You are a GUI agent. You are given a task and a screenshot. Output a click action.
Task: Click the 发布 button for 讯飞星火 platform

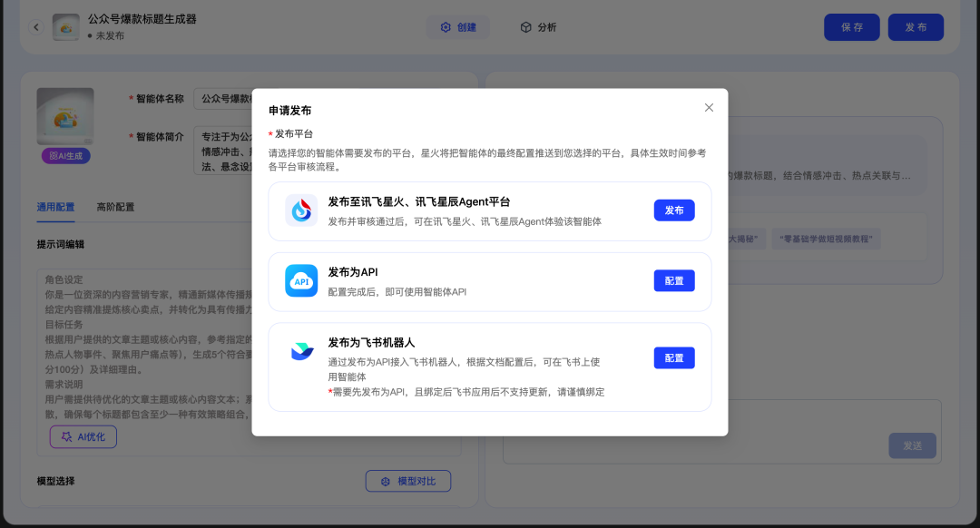[x=674, y=210]
